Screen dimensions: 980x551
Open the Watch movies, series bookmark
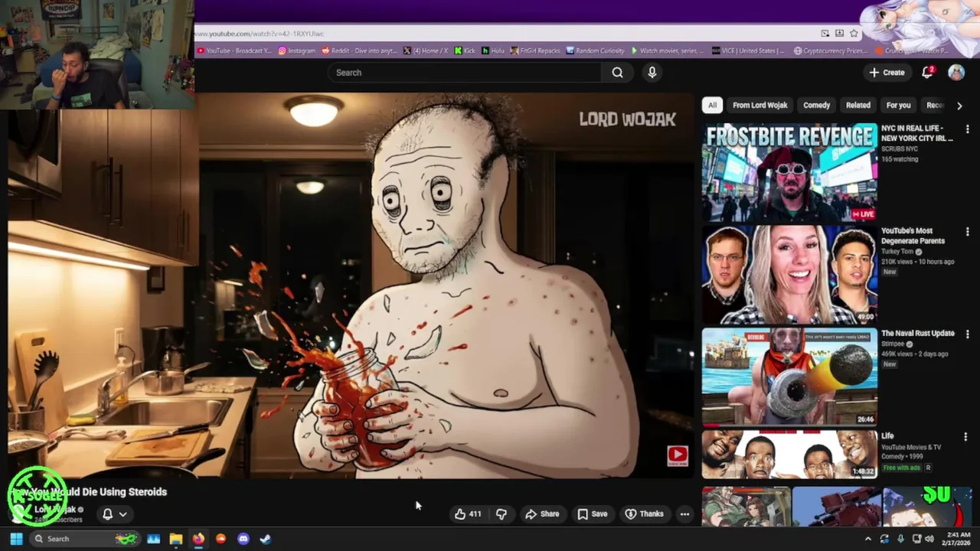(x=667, y=51)
